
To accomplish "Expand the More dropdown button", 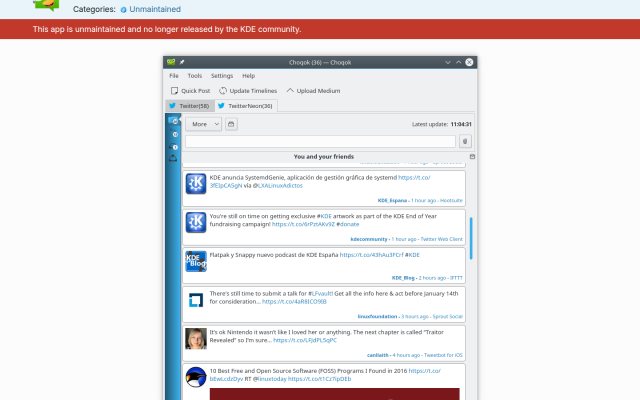I will pos(203,124).
